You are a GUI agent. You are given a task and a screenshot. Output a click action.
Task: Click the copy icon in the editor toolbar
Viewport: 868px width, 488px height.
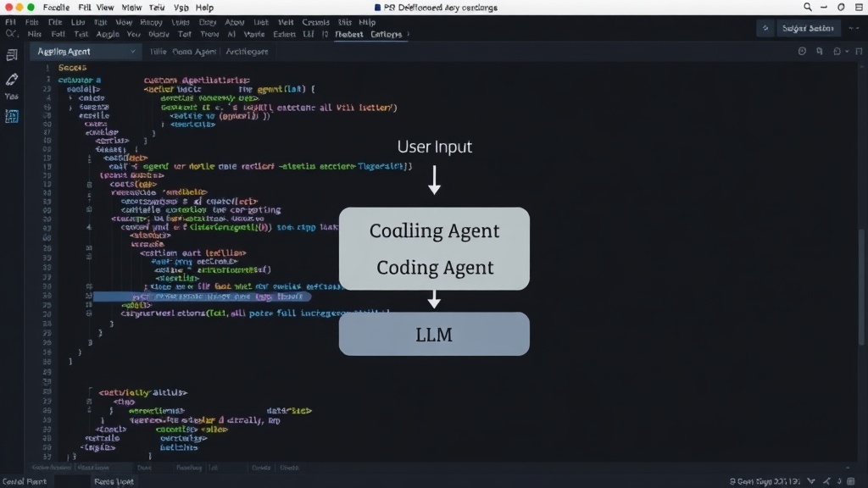click(x=820, y=52)
